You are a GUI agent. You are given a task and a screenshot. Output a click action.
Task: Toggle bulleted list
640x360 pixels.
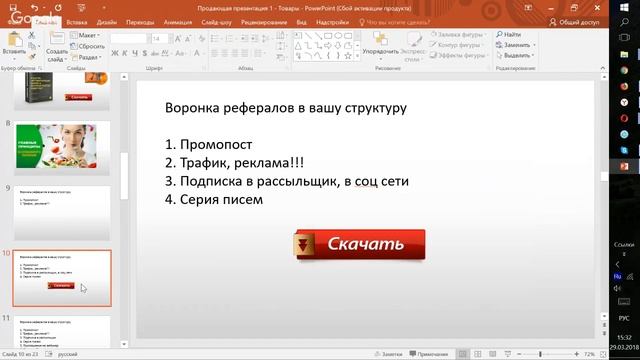[215, 39]
